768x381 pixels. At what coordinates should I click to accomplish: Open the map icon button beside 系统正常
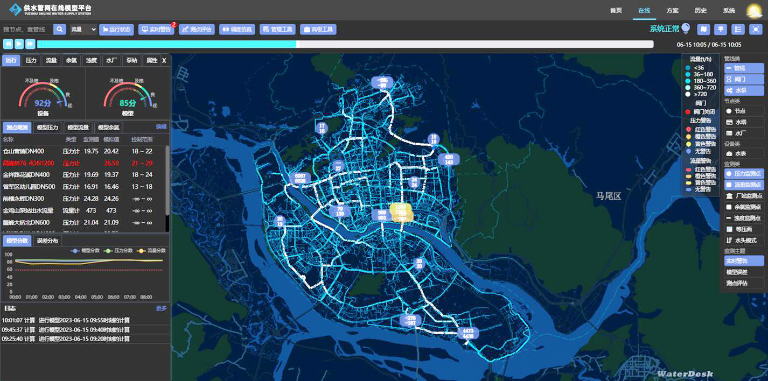(x=703, y=29)
